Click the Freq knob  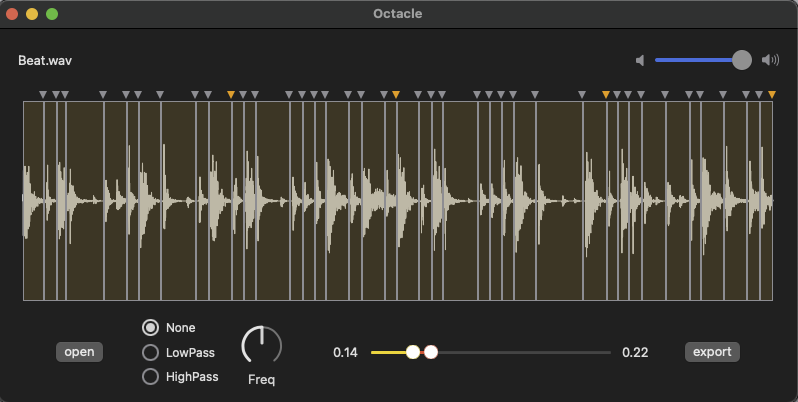pos(262,346)
